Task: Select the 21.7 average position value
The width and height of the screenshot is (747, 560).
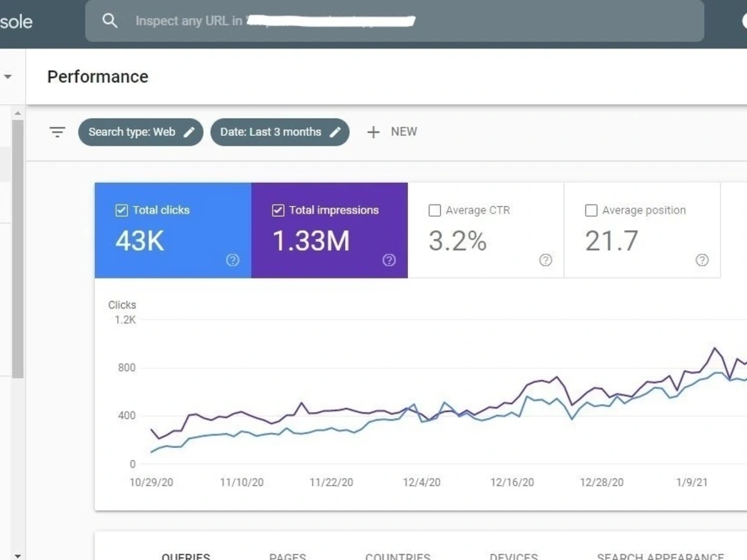Action: tap(611, 240)
